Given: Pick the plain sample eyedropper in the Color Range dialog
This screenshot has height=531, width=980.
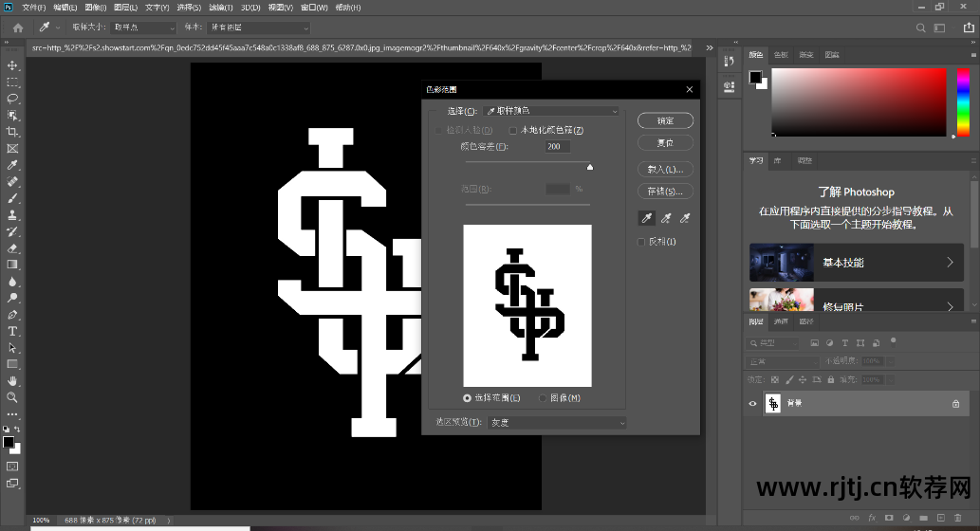Looking at the screenshot, I should coord(647,218).
